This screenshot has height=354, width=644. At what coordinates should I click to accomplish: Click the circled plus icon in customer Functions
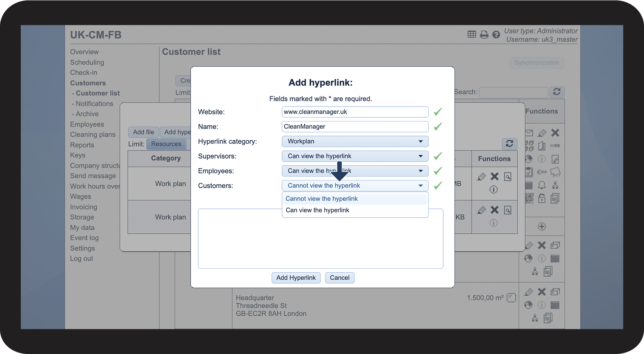pyautogui.click(x=542, y=226)
